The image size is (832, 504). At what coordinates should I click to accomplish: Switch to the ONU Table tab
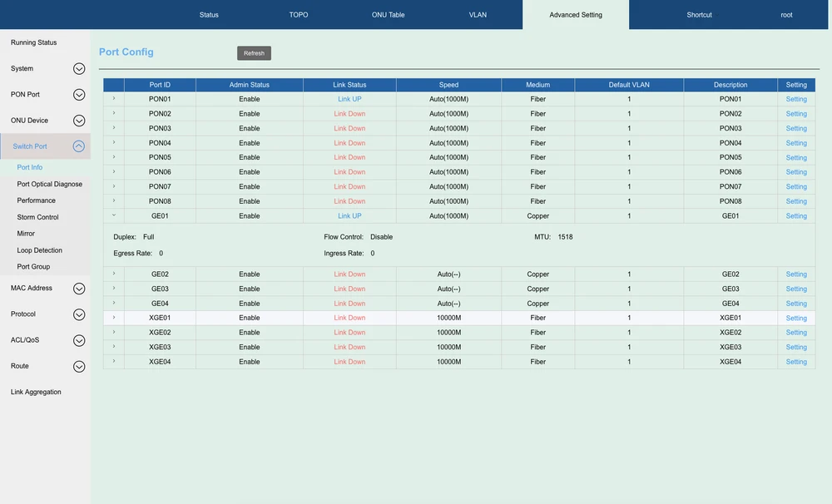pos(388,15)
